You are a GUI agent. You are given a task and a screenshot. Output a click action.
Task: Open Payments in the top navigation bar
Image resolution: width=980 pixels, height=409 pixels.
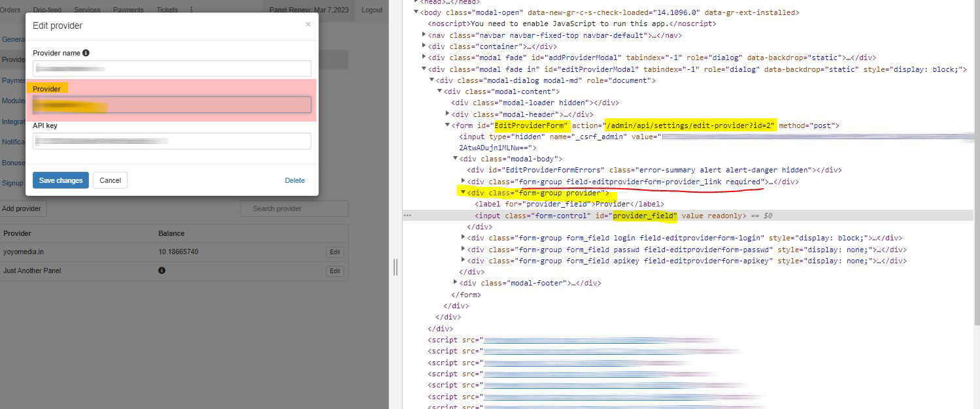point(128,10)
